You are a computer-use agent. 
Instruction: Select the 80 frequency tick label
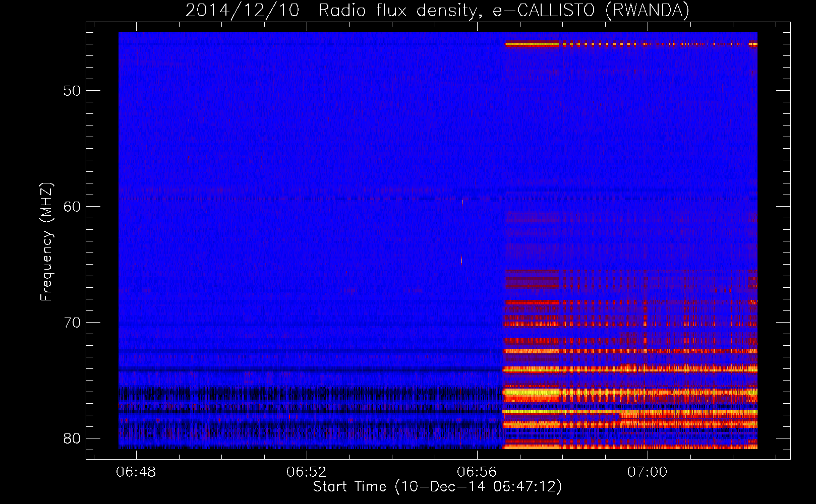tap(72, 438)
